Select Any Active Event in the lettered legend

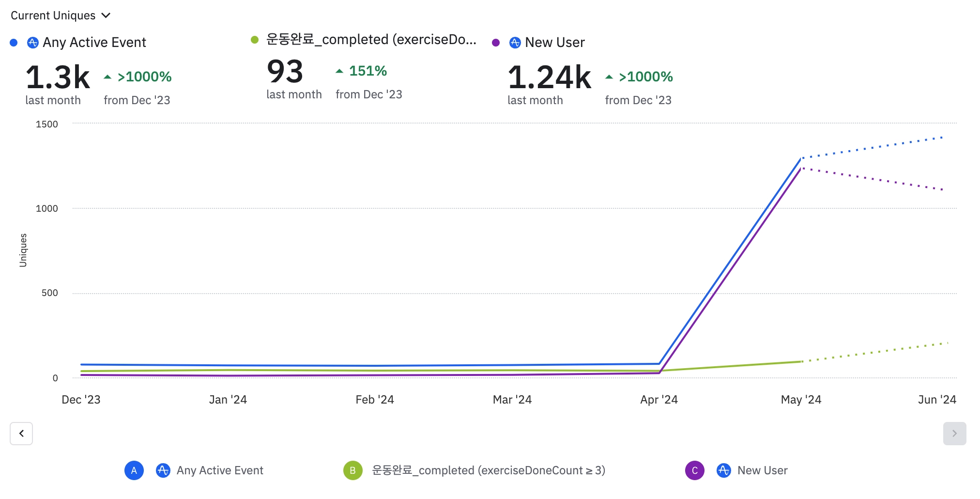220,470
